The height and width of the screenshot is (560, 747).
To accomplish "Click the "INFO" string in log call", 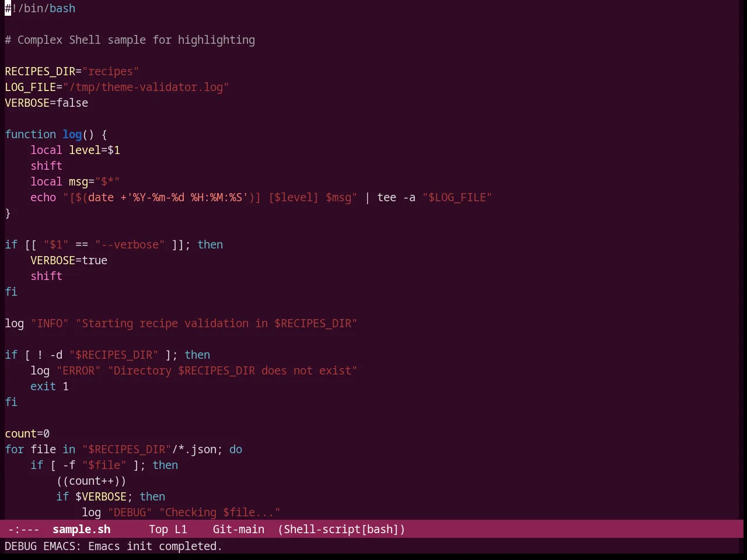I will coord(50,323).
